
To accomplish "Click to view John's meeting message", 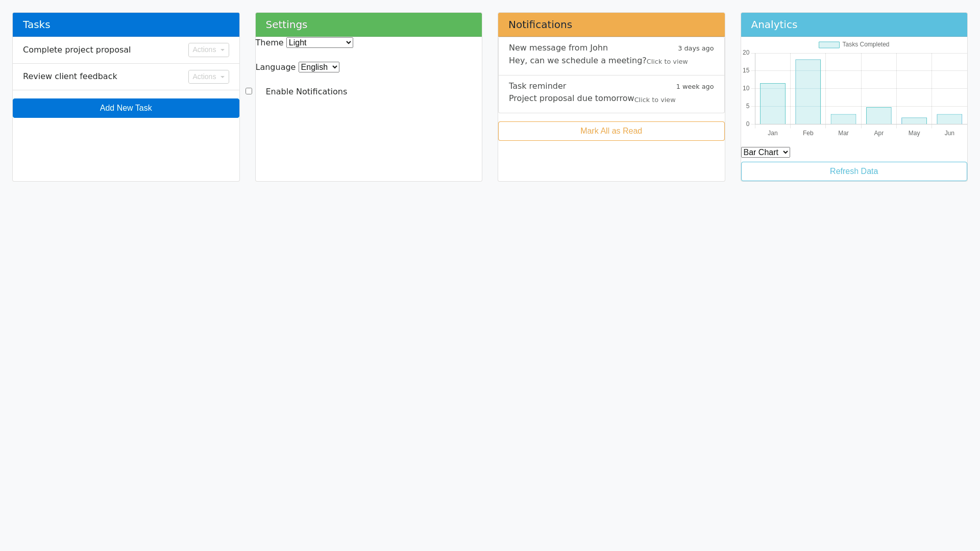I will click(667, 62).
